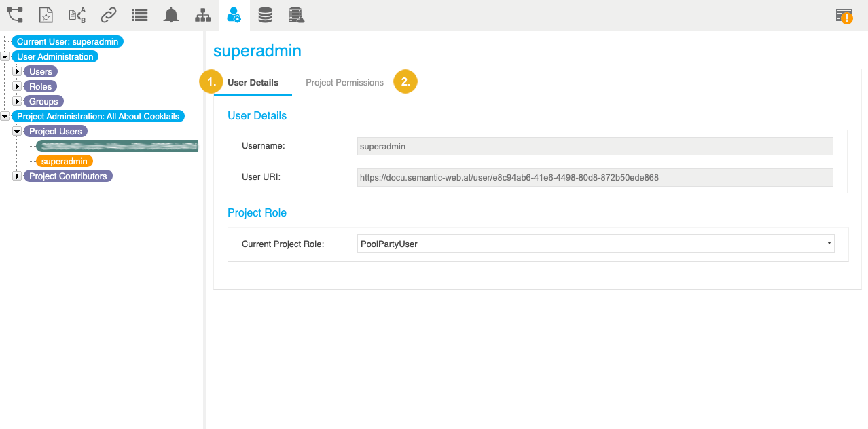
Task: Switch to the Project Permissions tab
Action: point(344,82)
